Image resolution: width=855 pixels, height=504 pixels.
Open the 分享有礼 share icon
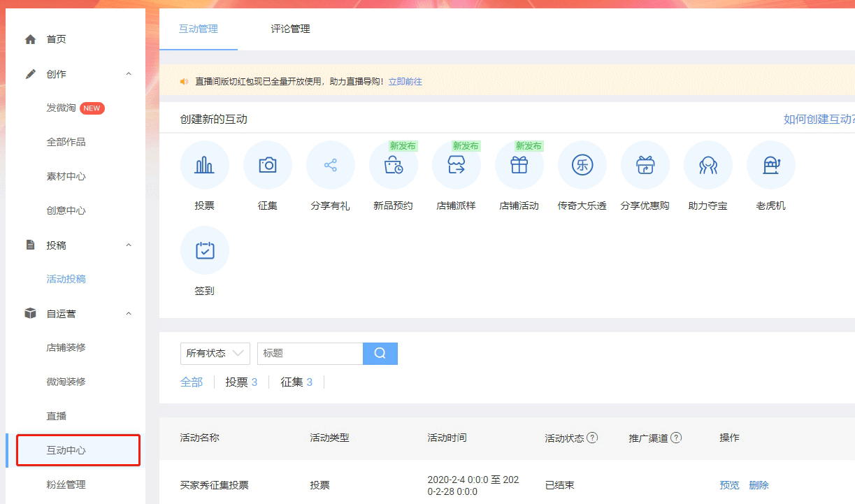coord(330,166)
